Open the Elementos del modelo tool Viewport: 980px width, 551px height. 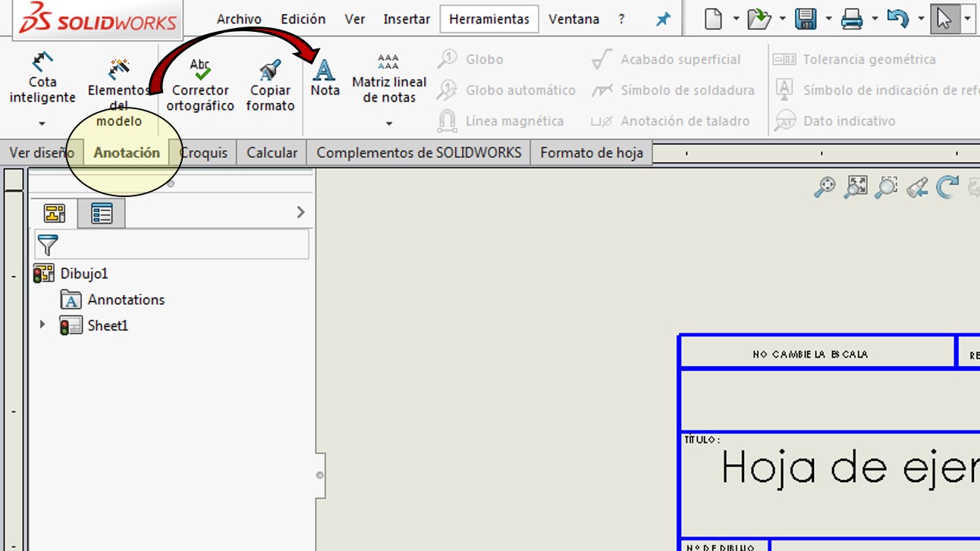(x=119, y=92)
